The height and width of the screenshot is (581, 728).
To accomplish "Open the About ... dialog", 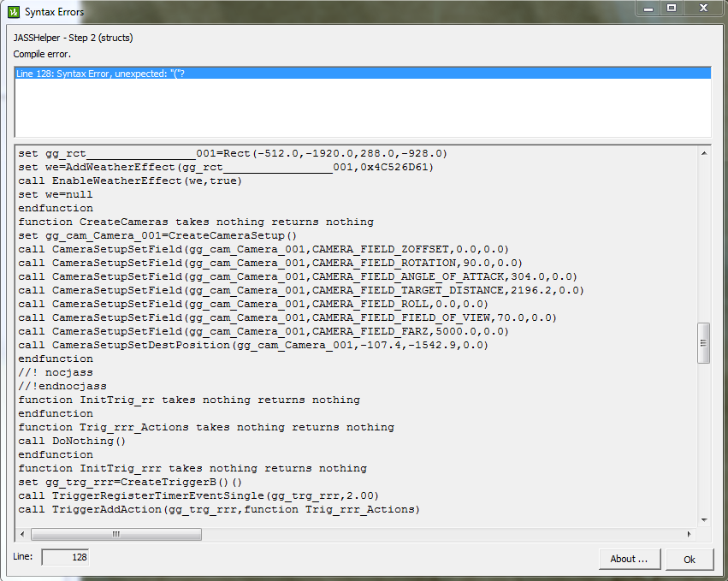I will (x=629, y=559).
